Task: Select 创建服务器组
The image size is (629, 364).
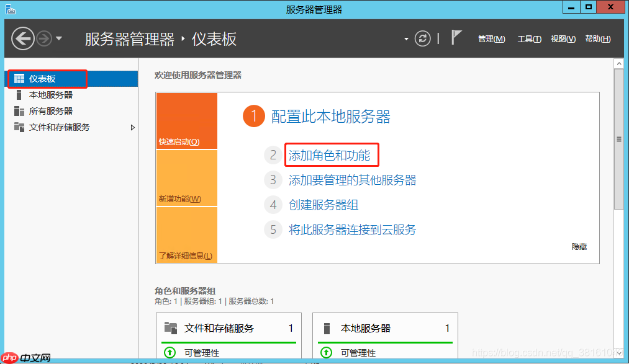Action: (x=323, y=204)
